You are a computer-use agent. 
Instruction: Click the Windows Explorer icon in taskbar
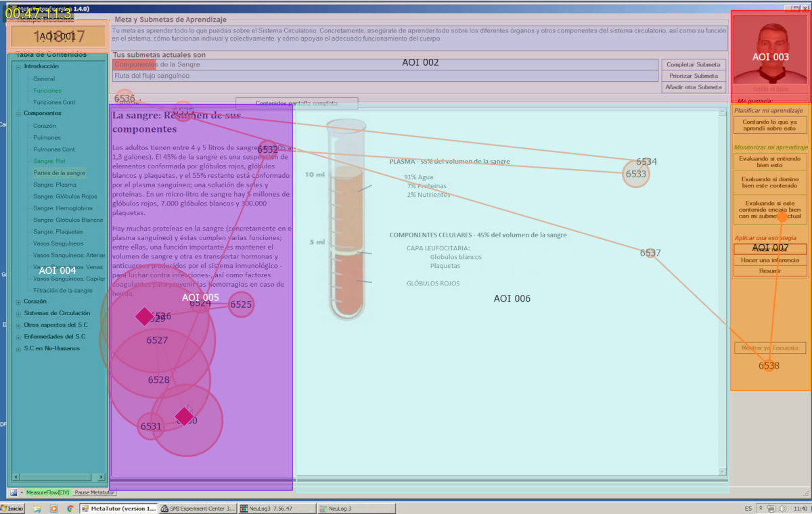pos(38,508)
